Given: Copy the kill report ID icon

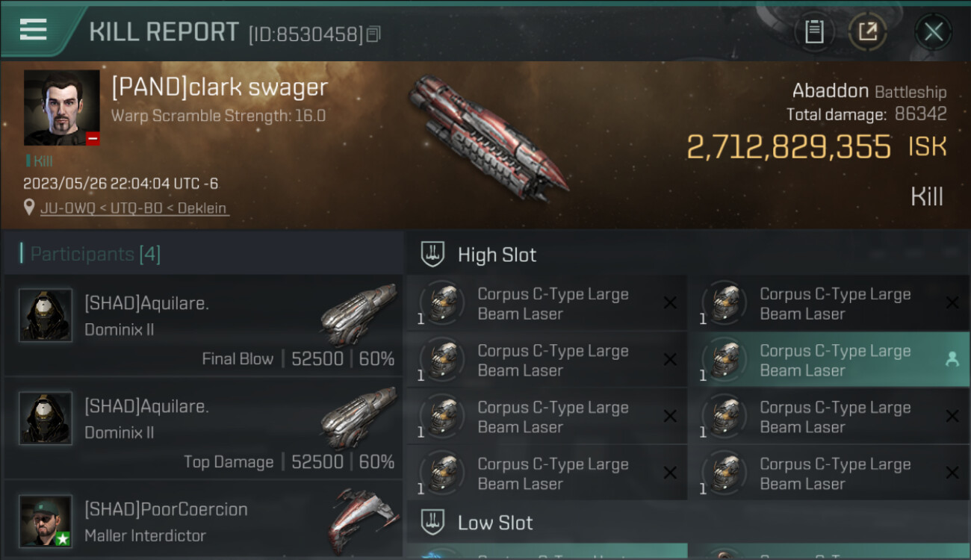Looking at the screenshot, I should pyautogui.click(x=373, y=34).
